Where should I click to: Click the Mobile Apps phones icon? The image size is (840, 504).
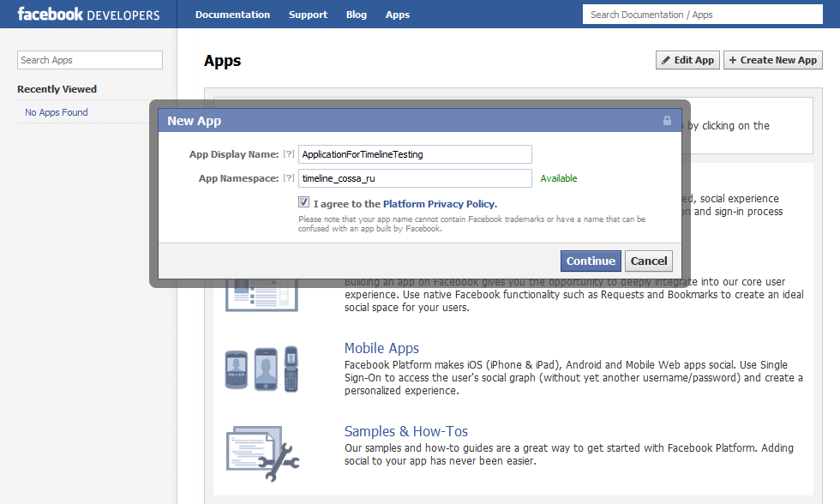tap(261, 369)
